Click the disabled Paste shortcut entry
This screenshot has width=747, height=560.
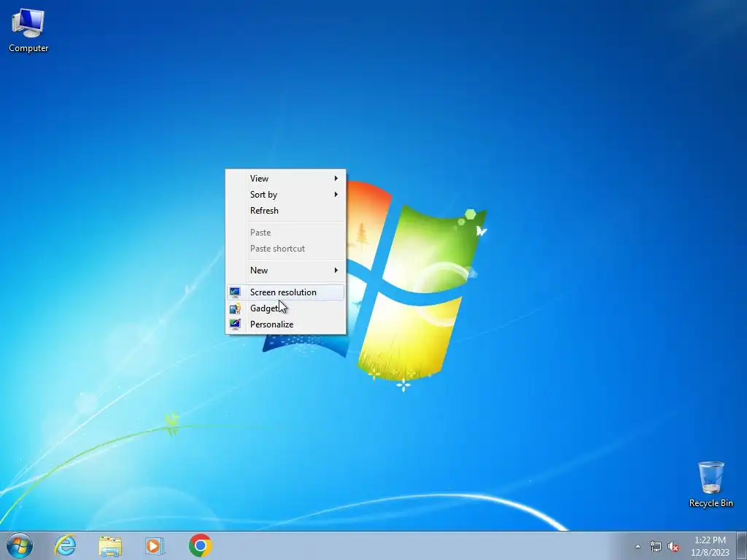click(x=285, y=249)
